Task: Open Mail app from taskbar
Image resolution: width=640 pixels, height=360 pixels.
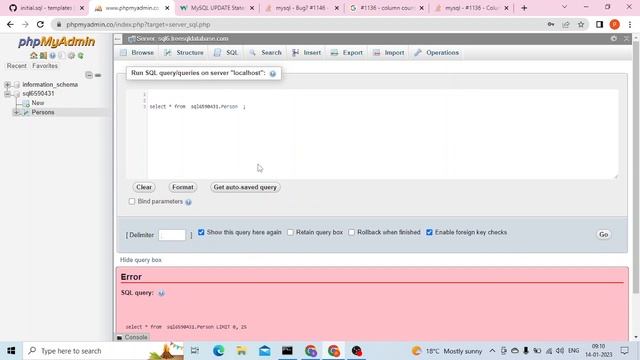Action: point(264,351)
